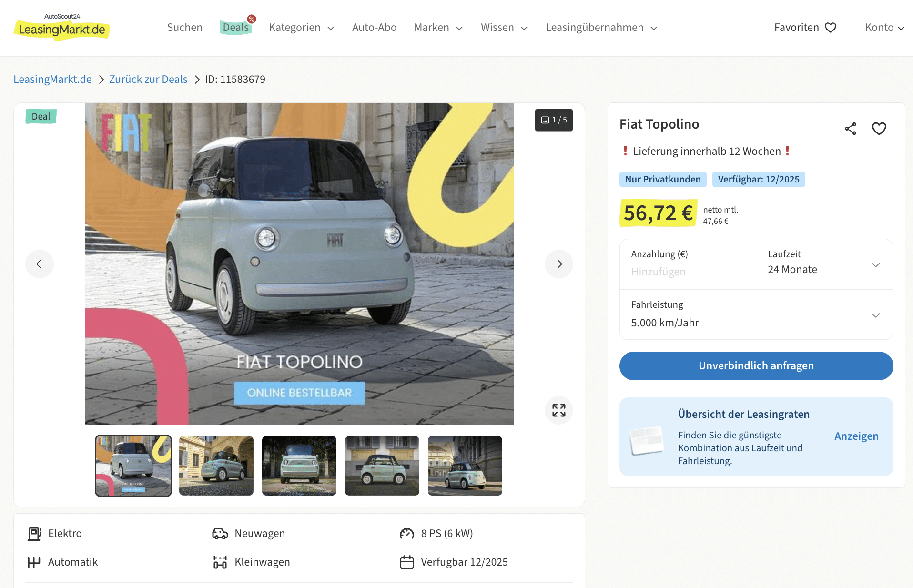913x588 pixels.
Task: Click the Deal badge on image
Action: coord(41,116)
